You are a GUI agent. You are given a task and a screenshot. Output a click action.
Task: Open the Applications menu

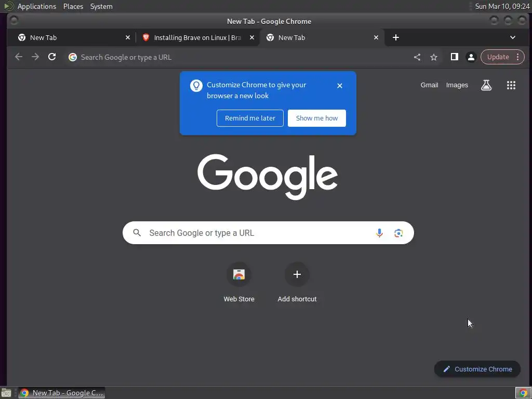point(37,6)
